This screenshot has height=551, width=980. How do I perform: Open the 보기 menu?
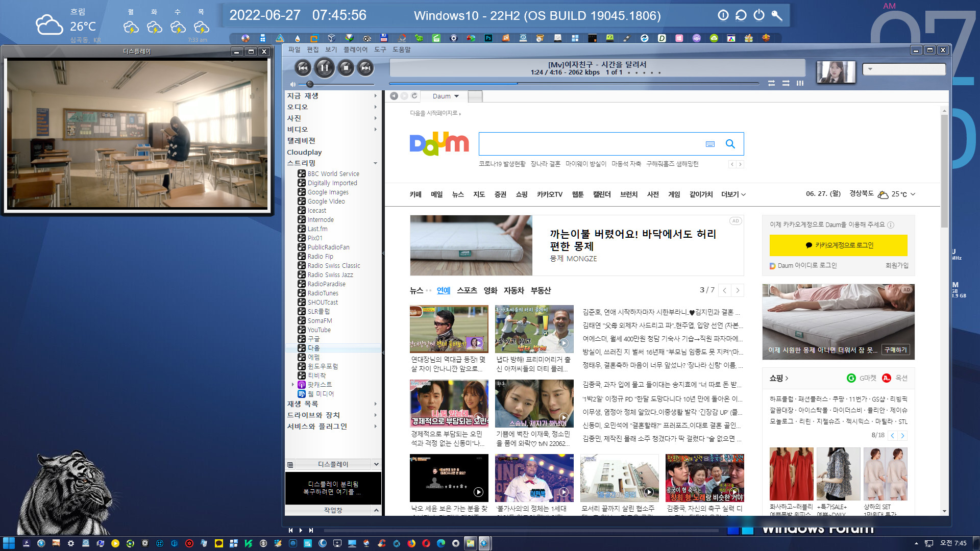click(331, 49)
